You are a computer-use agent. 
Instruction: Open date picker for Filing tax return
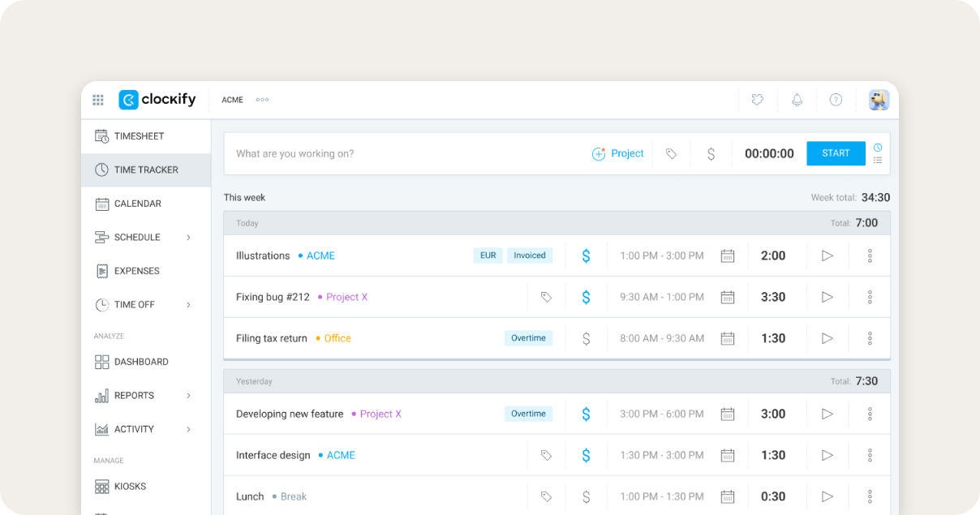pos(728,338)
